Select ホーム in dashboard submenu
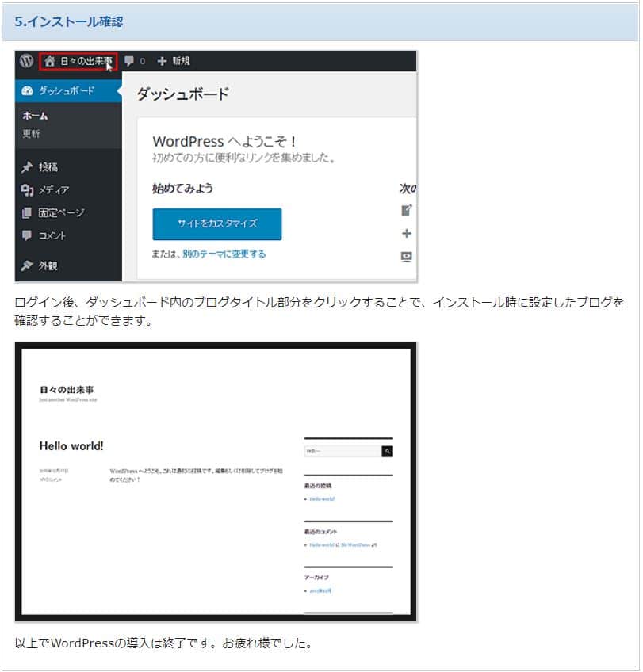The width and height of the screenshot is (643, 672). pos(36,116)
